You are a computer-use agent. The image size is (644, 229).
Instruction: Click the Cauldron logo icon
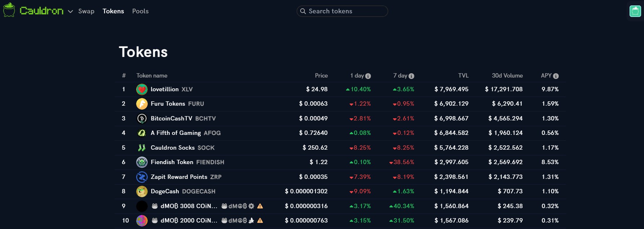tap(9, 10)
